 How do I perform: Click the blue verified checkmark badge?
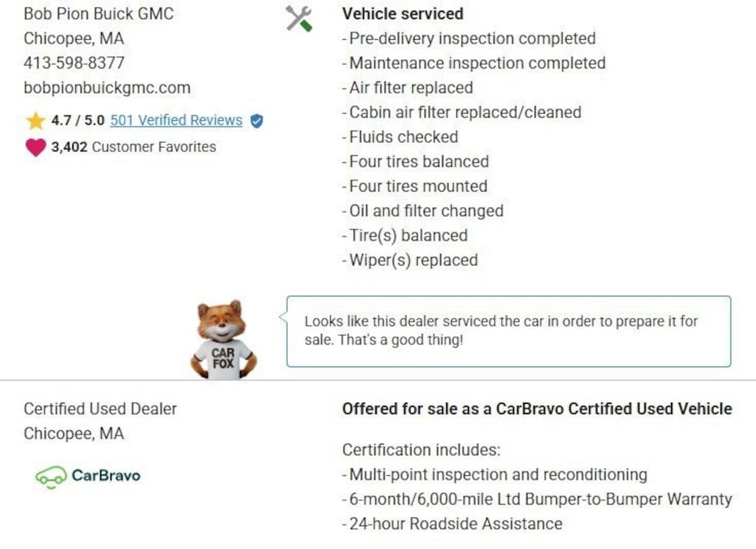(x=256, y=121)
